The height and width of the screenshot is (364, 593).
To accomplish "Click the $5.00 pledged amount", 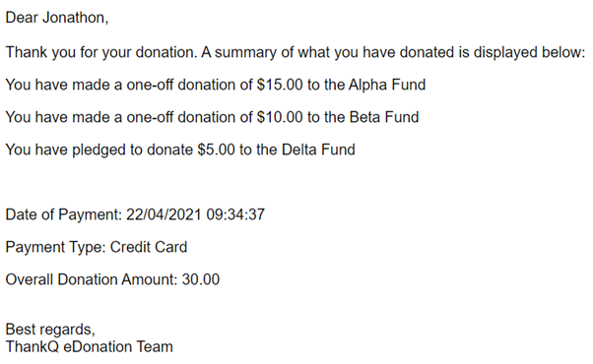I will tap(216, 150).
